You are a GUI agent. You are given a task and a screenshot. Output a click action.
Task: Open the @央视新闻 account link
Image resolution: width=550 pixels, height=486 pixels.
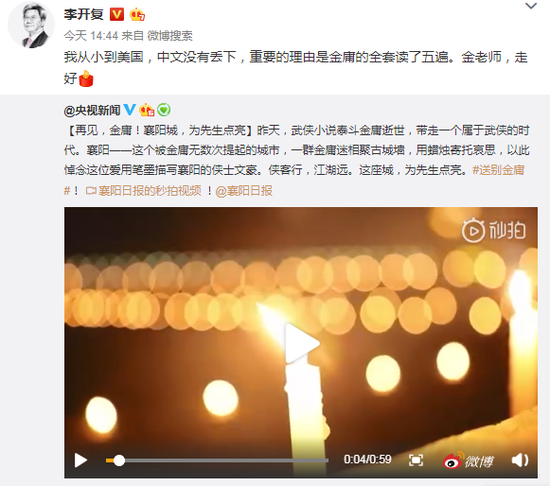(92, 110)
